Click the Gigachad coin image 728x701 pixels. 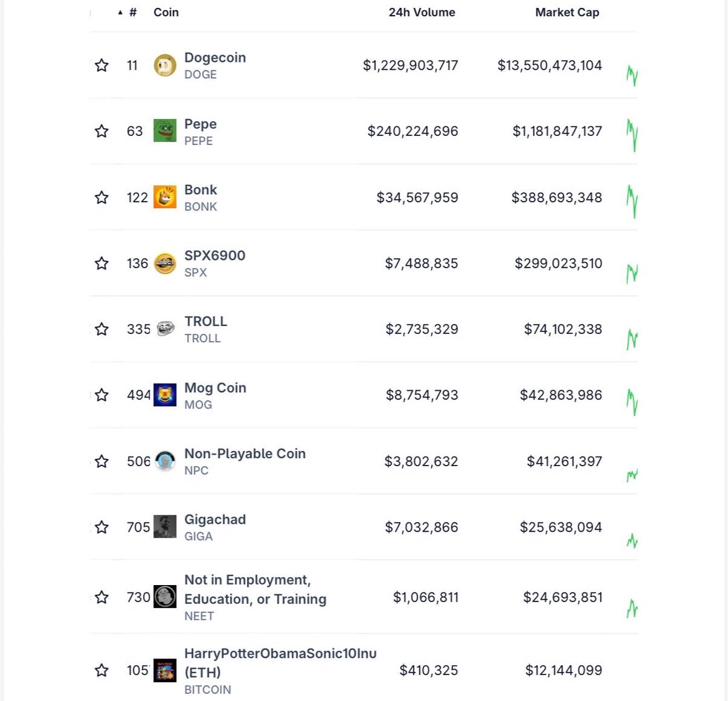coord(165,526)
